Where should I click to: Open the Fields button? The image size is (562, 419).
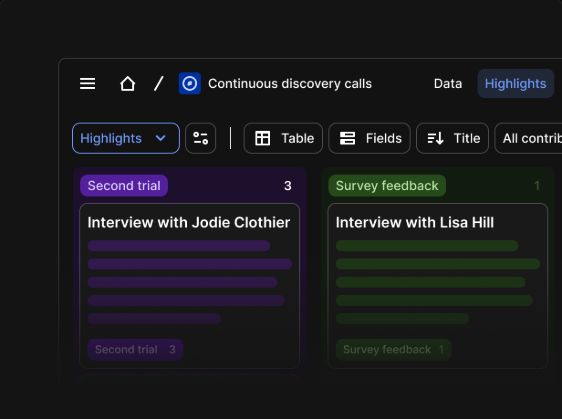coord(370,138)
